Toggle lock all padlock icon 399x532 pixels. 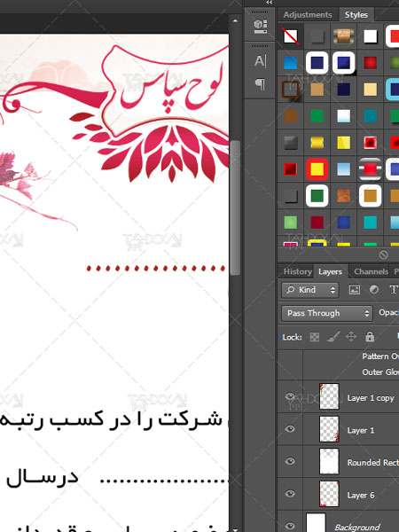click(x=370, y=337)
